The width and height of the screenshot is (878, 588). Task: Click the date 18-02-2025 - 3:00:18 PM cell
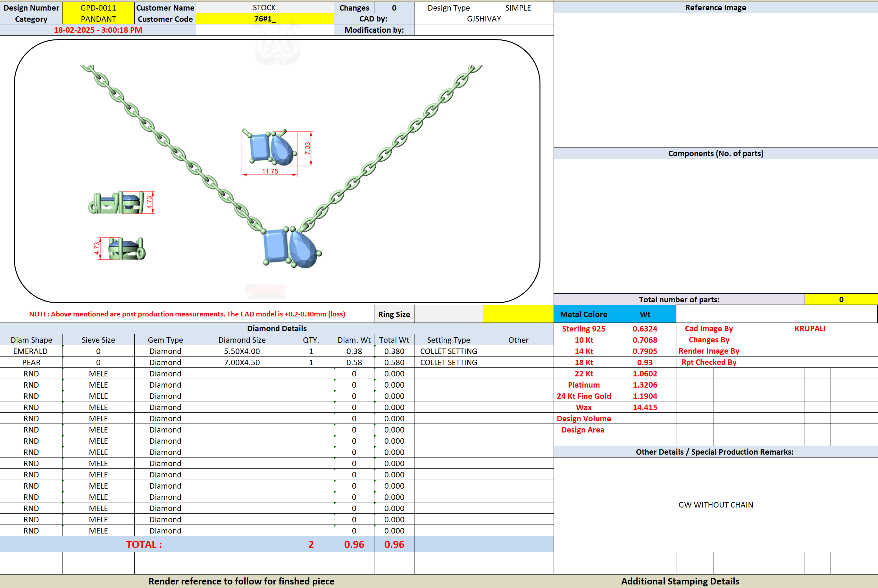98,30
